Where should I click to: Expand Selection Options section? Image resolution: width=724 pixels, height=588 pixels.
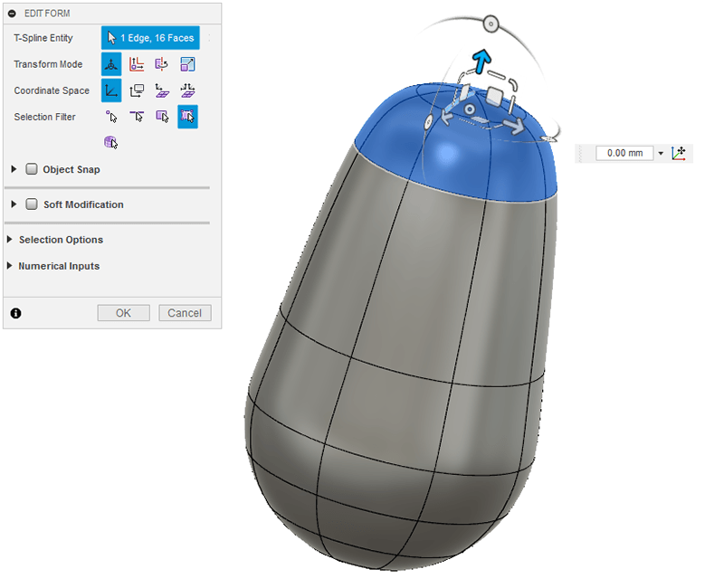coord(9,239)
